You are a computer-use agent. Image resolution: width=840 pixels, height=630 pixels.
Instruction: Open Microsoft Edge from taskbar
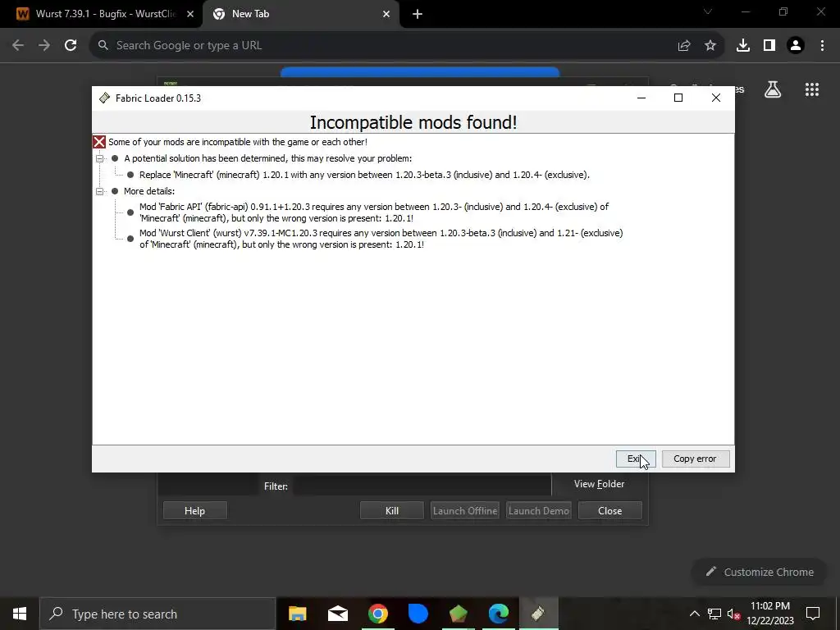498,614
